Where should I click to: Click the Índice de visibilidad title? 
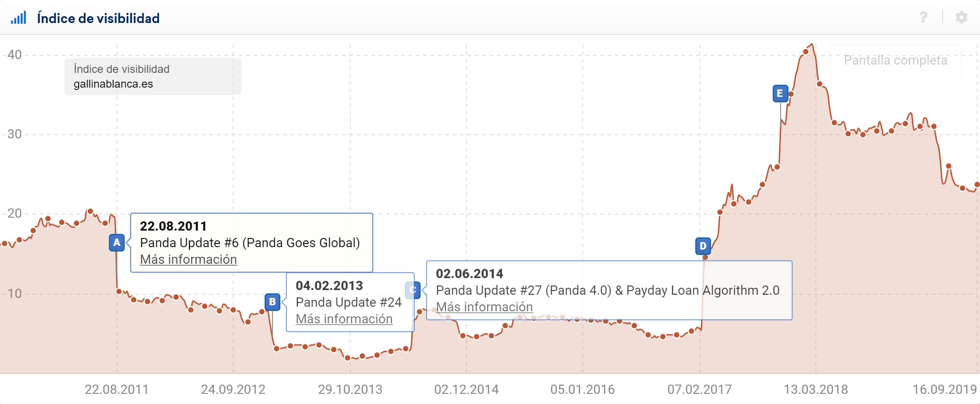(x=98, y=18)
